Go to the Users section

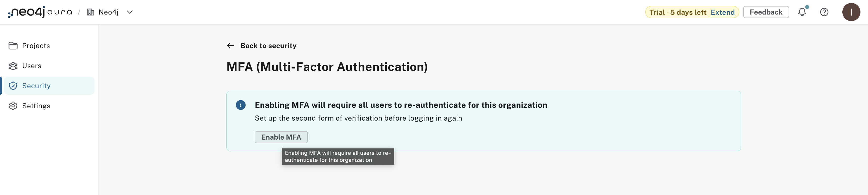(x=32, y=66)
